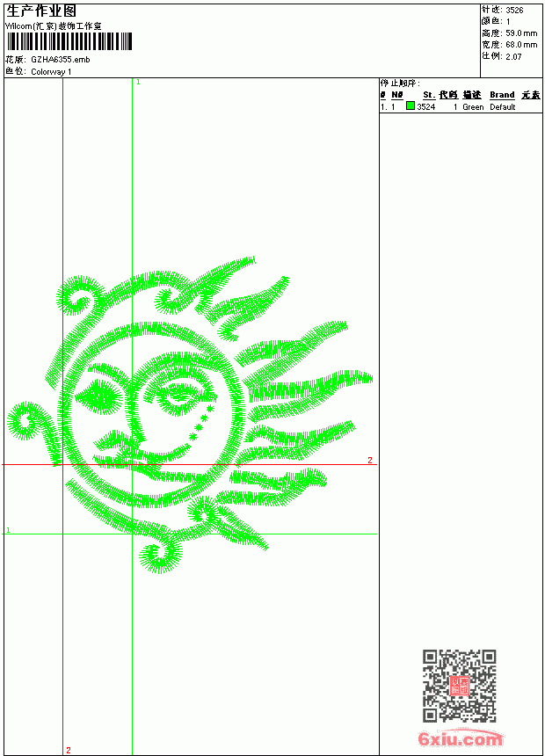Click the St. column header

(x=429, y=95)
